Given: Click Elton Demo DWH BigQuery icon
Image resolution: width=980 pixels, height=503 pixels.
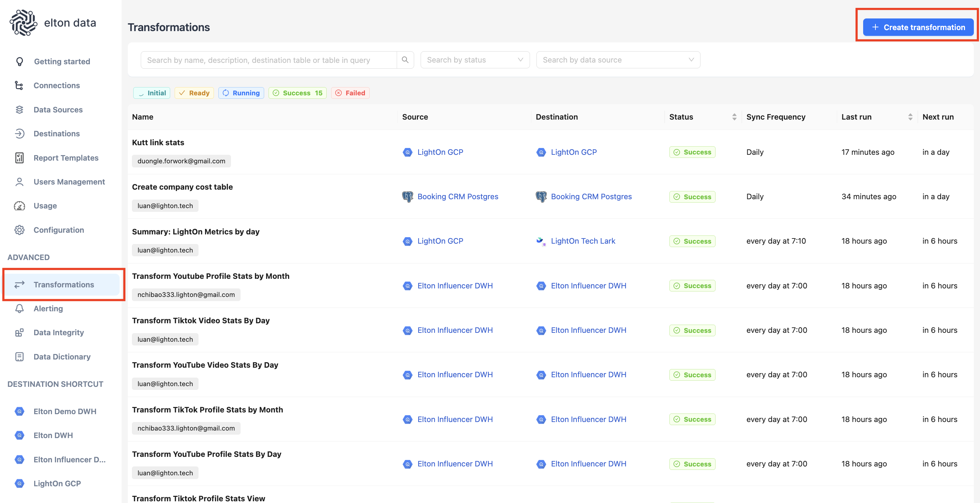Looking at the screenshot, I should click(19, 411).
